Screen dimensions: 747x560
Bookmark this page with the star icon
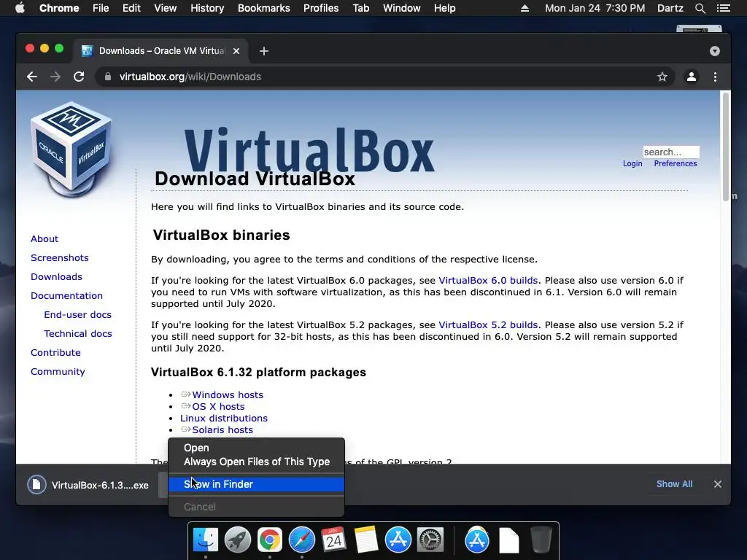(662, 77)
